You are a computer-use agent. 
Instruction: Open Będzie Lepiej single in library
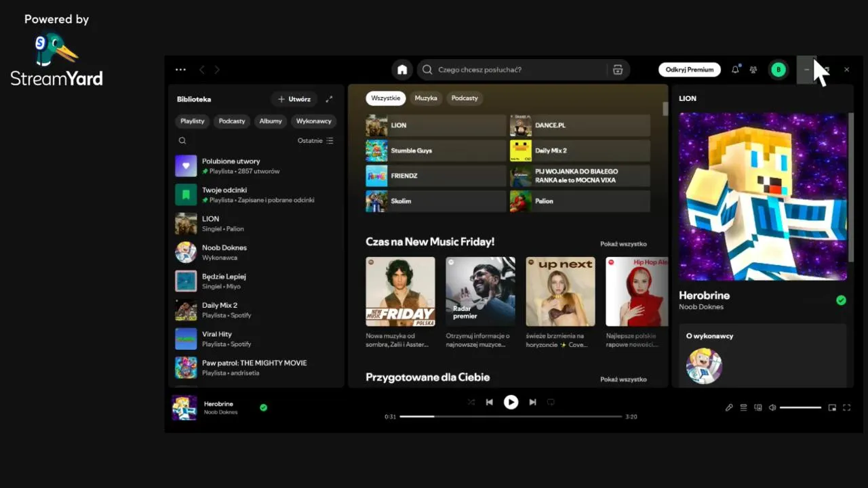[x=256, y=281]
